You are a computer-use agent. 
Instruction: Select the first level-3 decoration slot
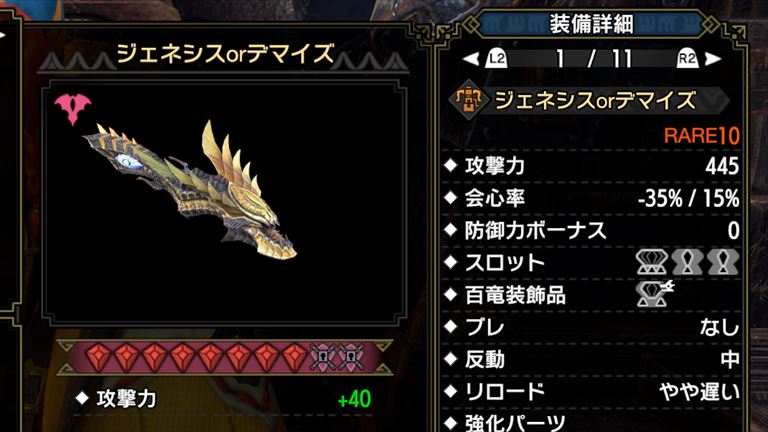(651, 262)
